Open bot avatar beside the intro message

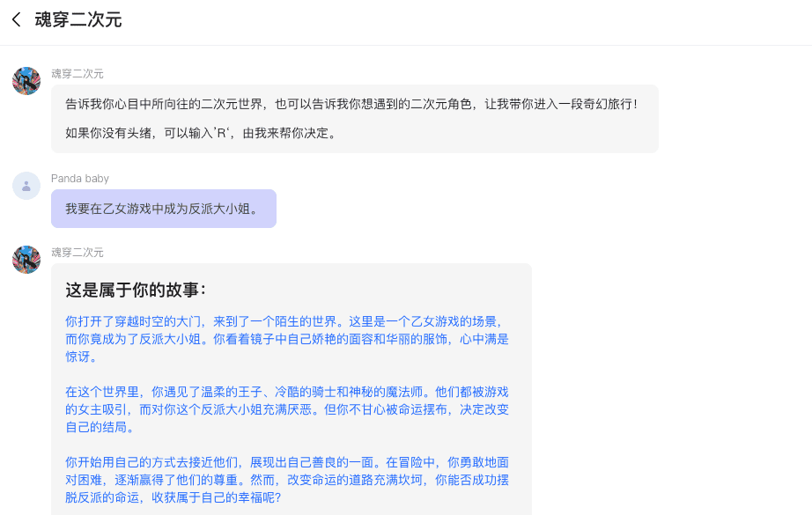[26, 81]
